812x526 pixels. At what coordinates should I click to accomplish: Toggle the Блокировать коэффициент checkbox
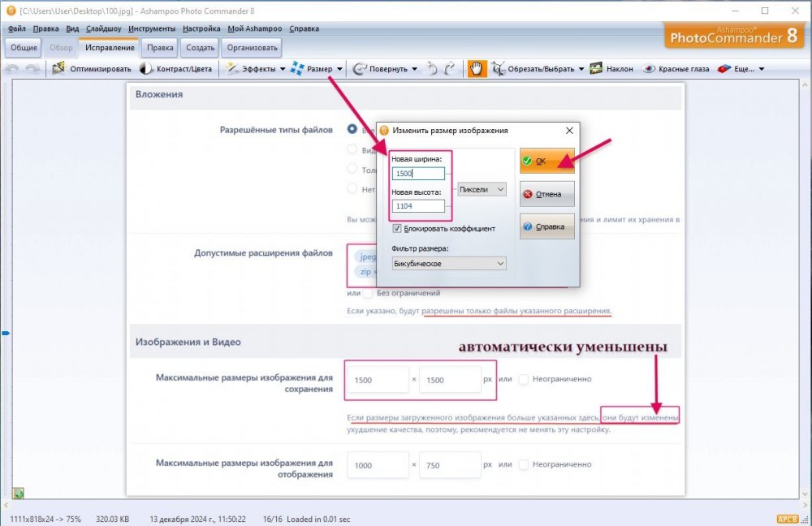coord(396,229)
